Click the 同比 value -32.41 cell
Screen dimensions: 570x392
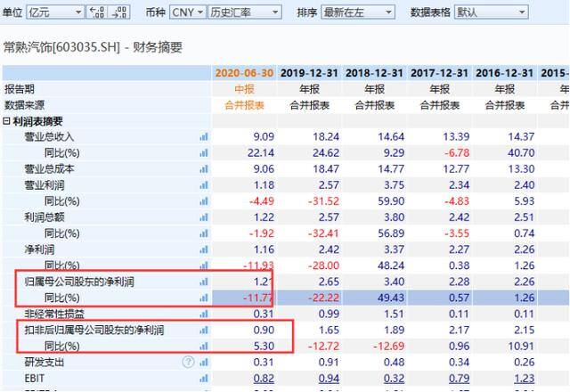[x=323, y=233]
